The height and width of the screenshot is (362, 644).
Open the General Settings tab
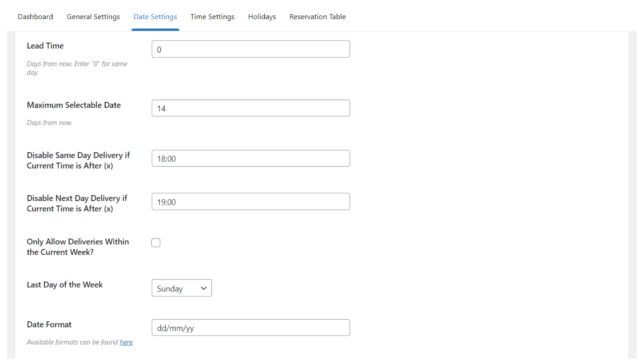coord(93,16)
